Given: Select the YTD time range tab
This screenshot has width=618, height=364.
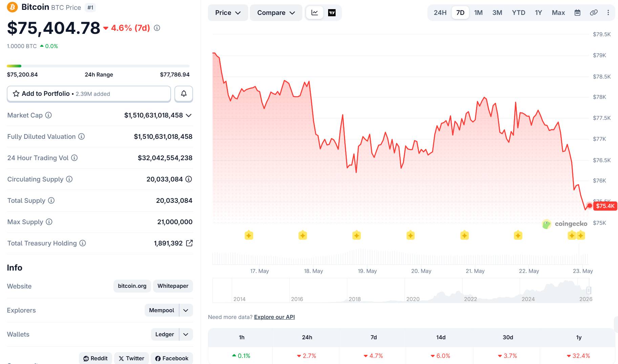Looking at the screenshot, I should pos(518,13).
